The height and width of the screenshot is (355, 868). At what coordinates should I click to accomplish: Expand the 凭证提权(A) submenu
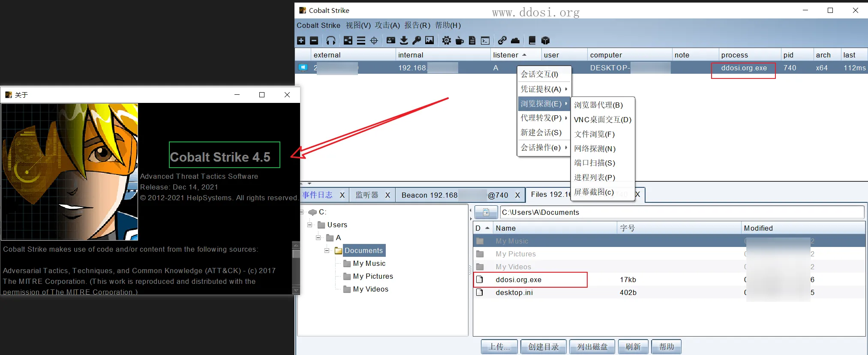click(x=544, y=89)
